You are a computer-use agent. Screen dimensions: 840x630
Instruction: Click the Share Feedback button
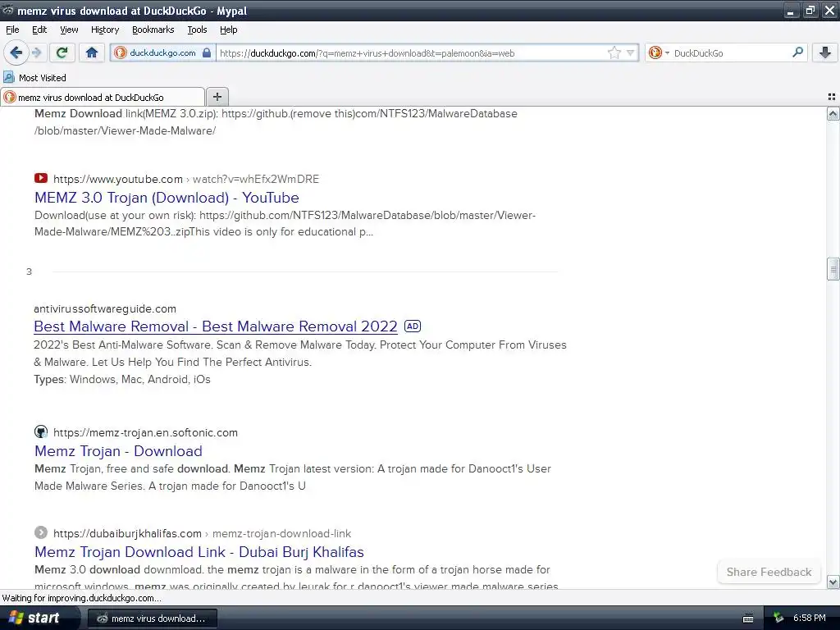pos(769,572)
